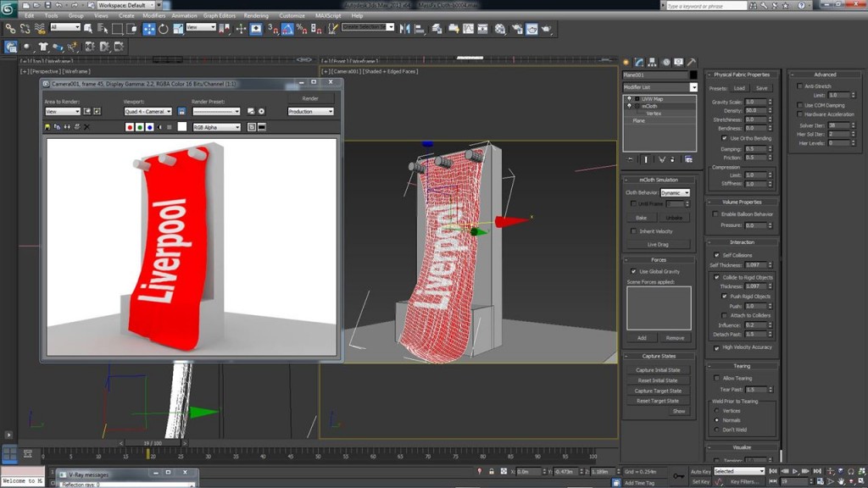Toggle the UVW Map modifier lightbulb

[629, 98]
